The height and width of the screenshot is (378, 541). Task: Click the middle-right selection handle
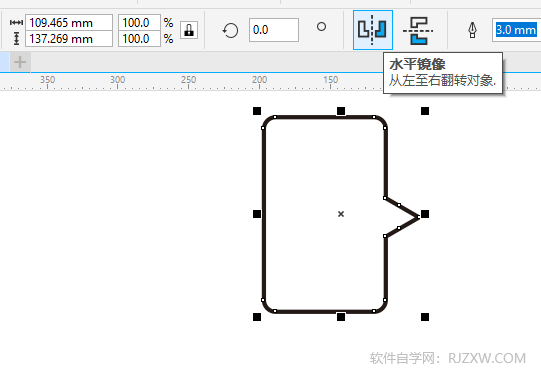click(425, 214)
